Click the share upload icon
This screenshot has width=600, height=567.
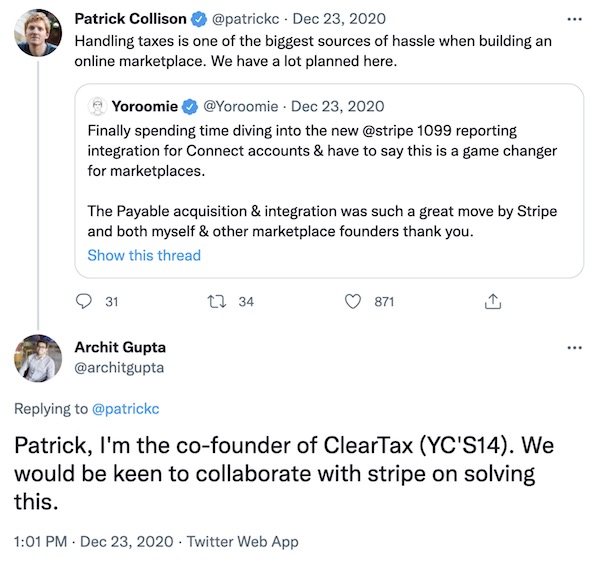(490, 300)
